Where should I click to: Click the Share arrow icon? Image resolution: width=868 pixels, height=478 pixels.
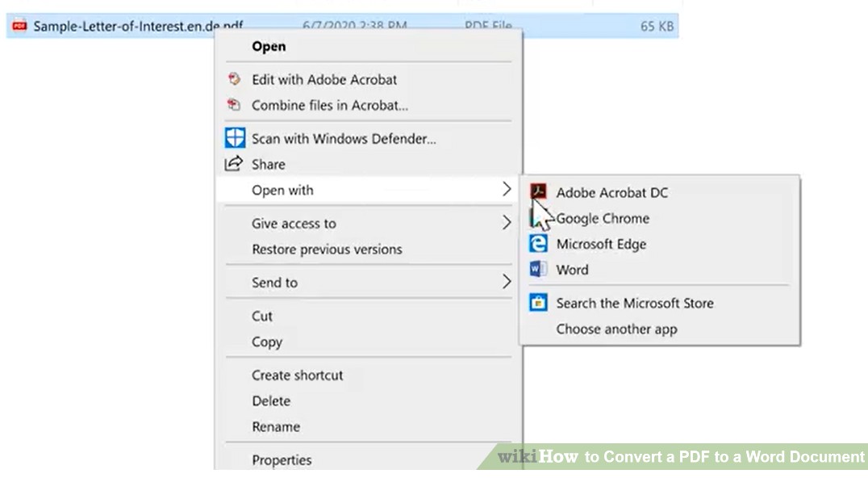coord(234,164)
